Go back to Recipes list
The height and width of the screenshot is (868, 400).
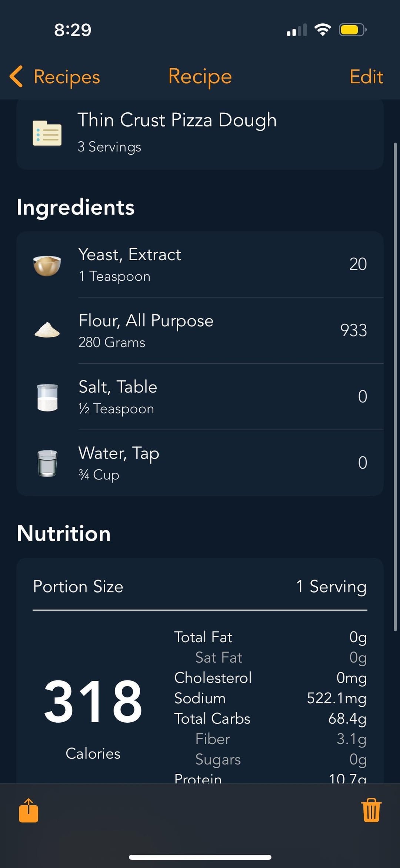pyautogui.click(x=67, y=77)
